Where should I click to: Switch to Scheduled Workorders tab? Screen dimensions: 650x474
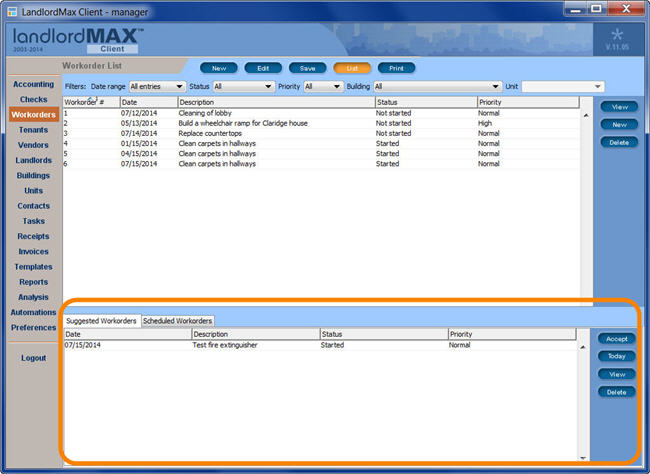[x=177, y=321]
